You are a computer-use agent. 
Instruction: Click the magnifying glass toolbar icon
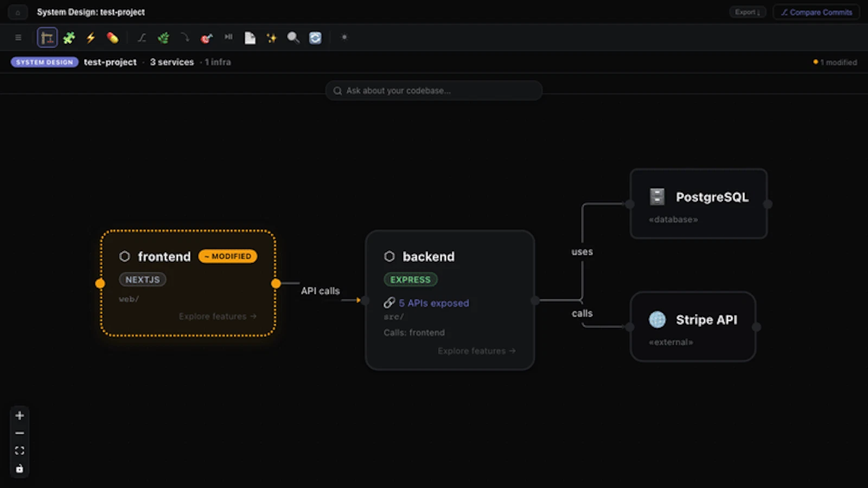293,37
